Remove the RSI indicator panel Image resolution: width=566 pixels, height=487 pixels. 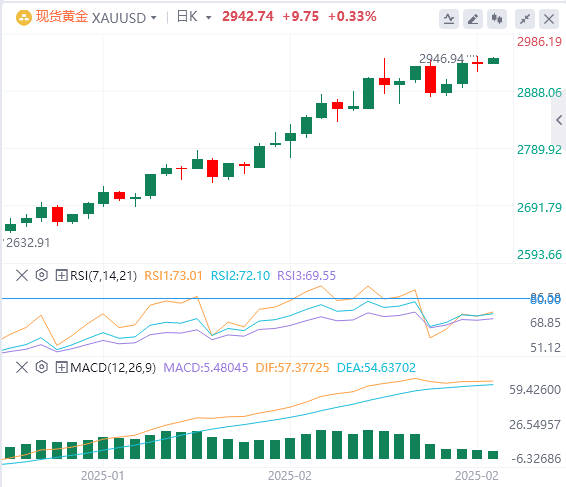click(22, 275)
